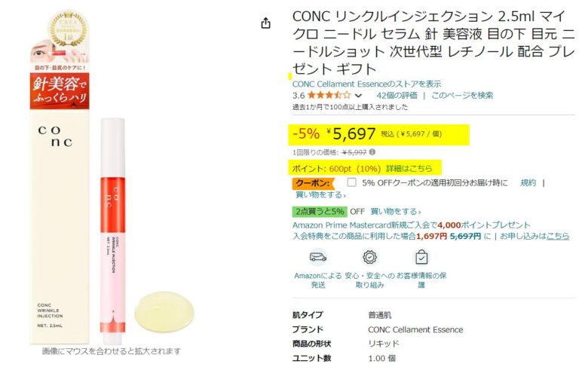Open the CONC Cellament Essence store link
This screenshot has width=588, height=370.
tap(367, 84)
